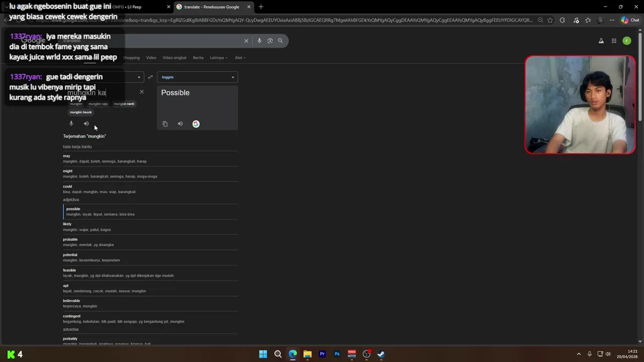Launch Adobe Photoshop from taskbar

pyautogui.click(x=337, y=354)
